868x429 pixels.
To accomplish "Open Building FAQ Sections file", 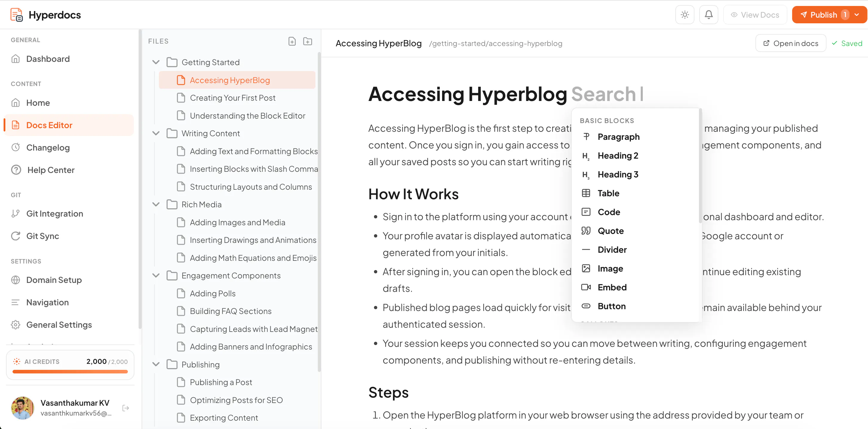I will tap(237, 311).
